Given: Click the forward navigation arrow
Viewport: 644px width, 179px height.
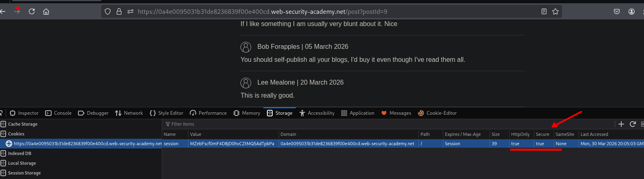Looking at the screenshot, I should coord(17,11).
